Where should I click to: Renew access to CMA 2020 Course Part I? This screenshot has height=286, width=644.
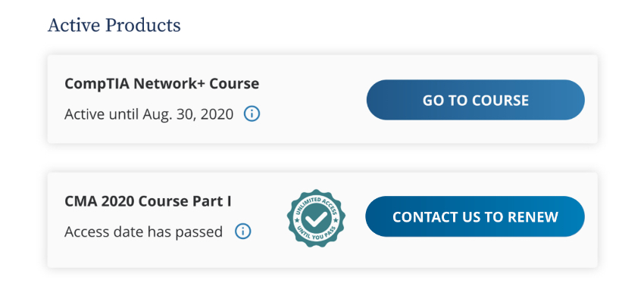[475, 216]
